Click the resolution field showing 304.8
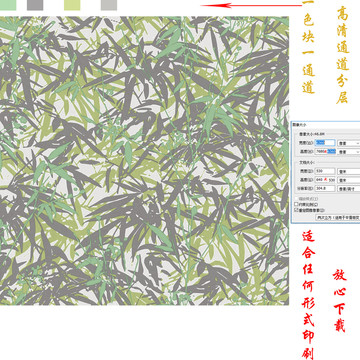The height and width of the screenshot is (360, 360). pyautogui.click(x=325, y=189)
